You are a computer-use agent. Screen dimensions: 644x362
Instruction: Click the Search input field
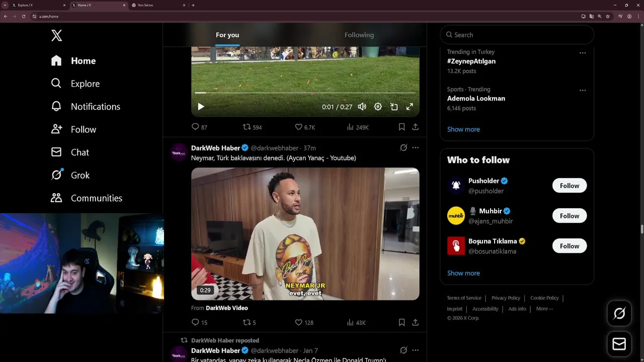pos(517,35)
